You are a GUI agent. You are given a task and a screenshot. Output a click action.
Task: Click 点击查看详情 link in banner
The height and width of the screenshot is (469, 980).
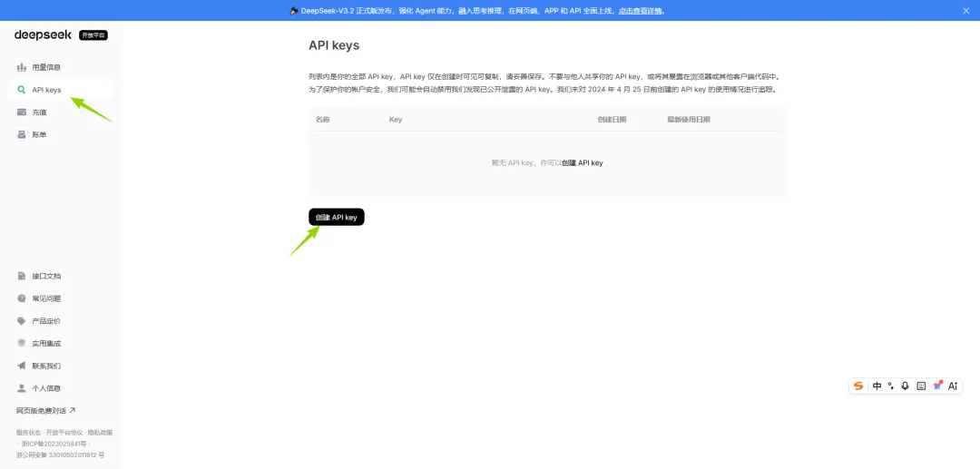[x=640, y=11]
